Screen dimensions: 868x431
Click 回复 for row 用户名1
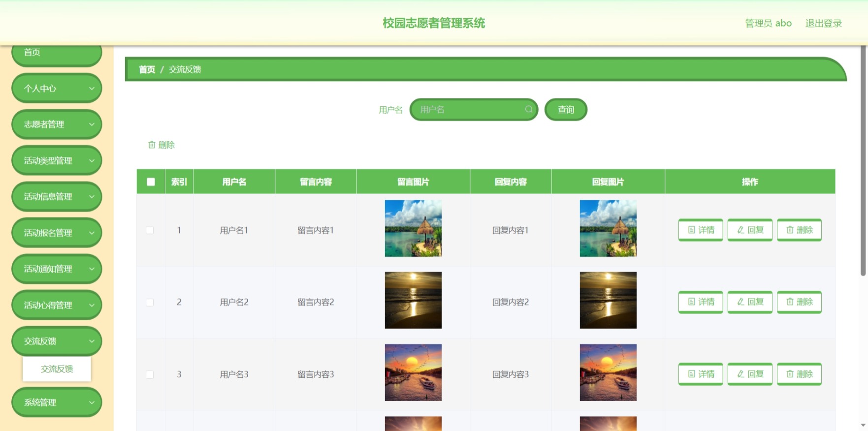point(750,230)
